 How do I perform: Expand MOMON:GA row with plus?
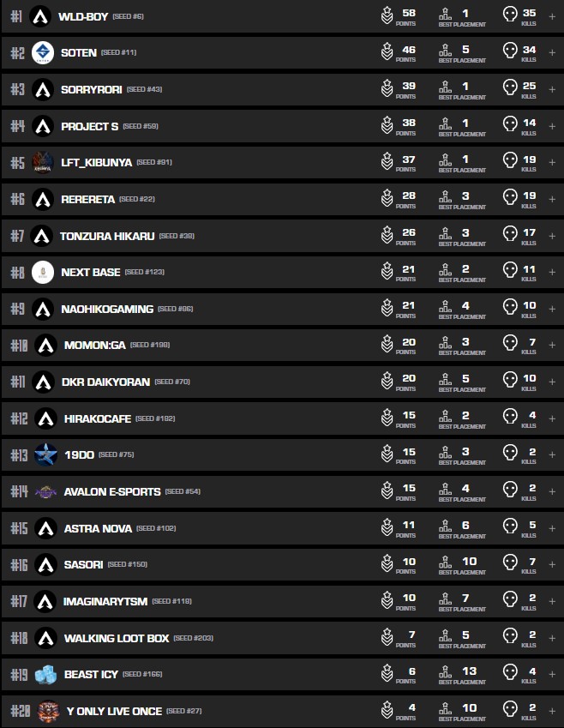pyautogui.click(x=552, y=345)
